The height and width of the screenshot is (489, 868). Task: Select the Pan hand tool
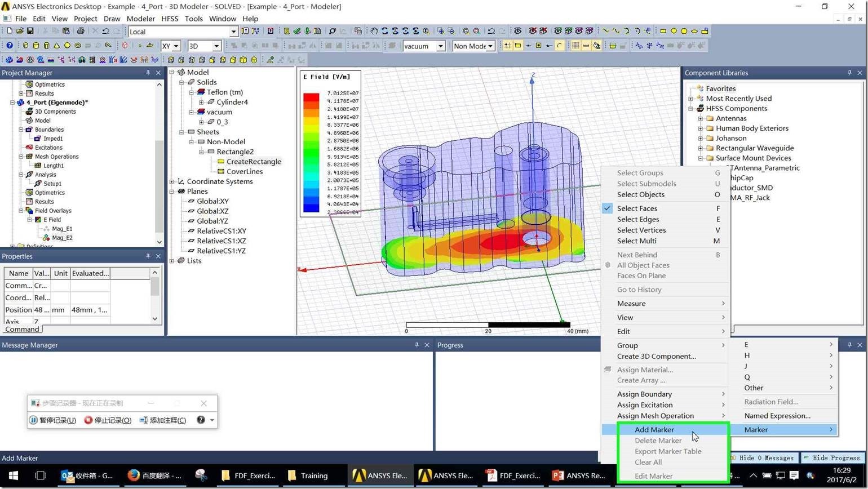tap(374, 31)
